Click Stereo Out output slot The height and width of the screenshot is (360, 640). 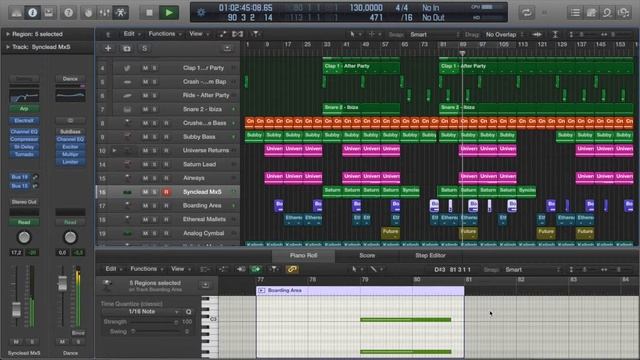pyautogui.click(x=24, y=202)
